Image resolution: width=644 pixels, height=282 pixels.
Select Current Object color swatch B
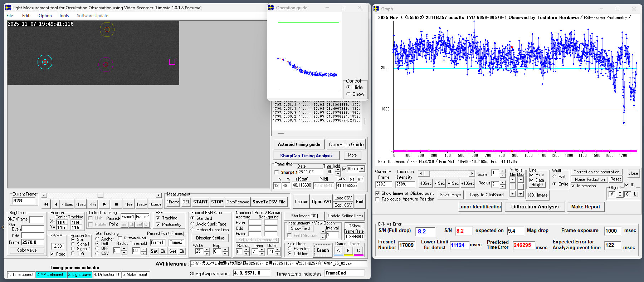click(348, 251)
